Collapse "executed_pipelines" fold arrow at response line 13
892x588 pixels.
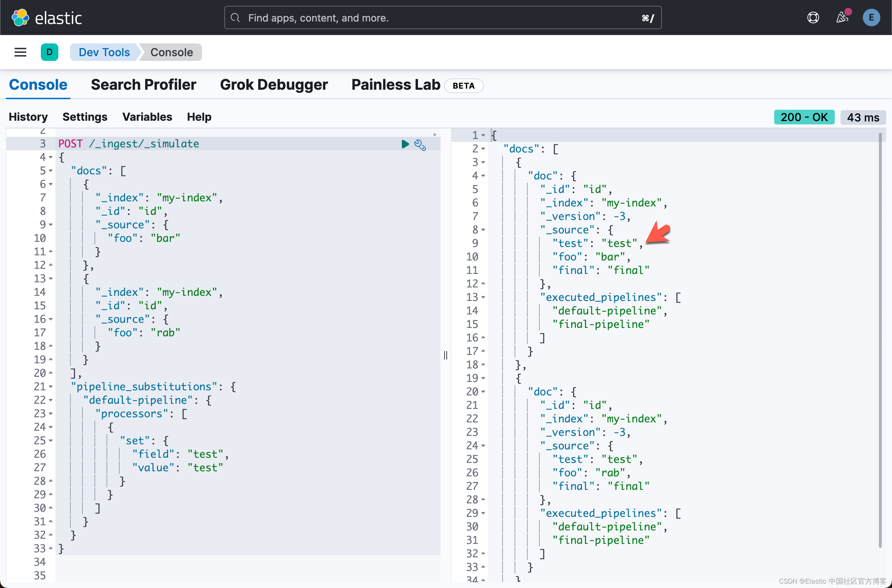coord(483,297)
